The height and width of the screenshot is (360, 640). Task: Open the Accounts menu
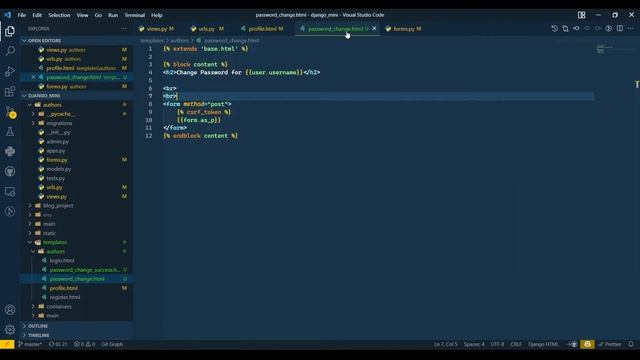click(x=10, y=310)
